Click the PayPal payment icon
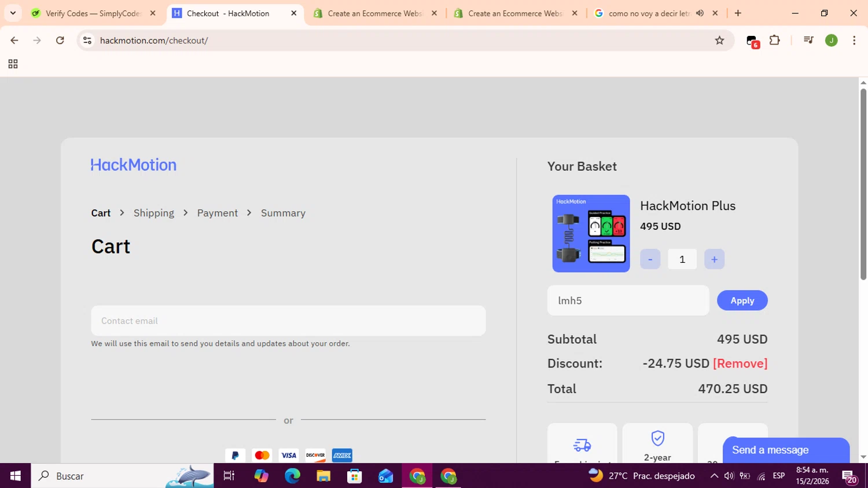 235,456
